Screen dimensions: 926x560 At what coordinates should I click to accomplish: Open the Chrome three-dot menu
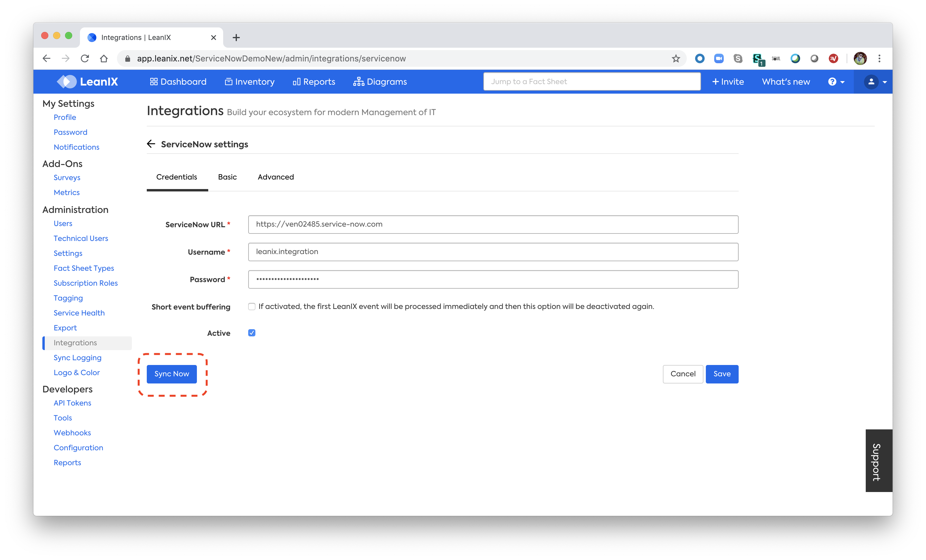[x=879, y=58]
